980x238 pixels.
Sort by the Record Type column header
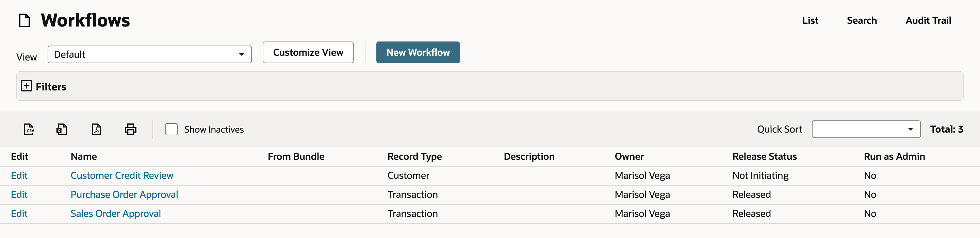(415, 157)
